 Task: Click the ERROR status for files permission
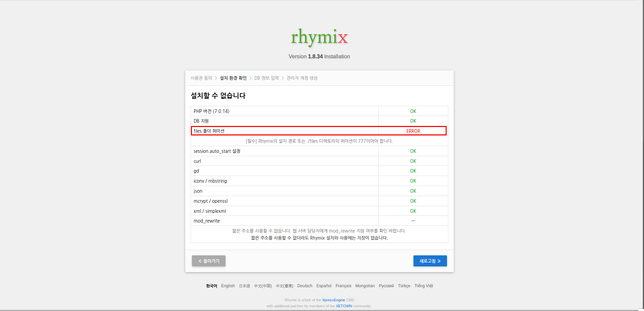(x=413, y=131)
